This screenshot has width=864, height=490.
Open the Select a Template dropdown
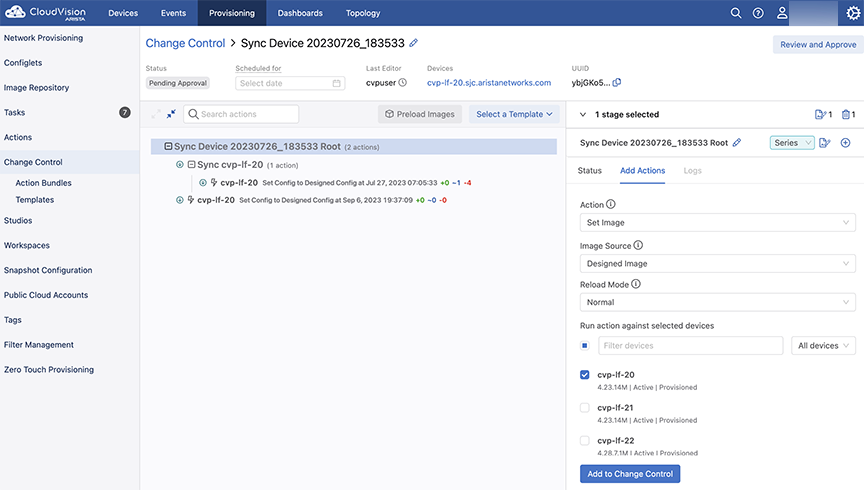coord(514,114)
